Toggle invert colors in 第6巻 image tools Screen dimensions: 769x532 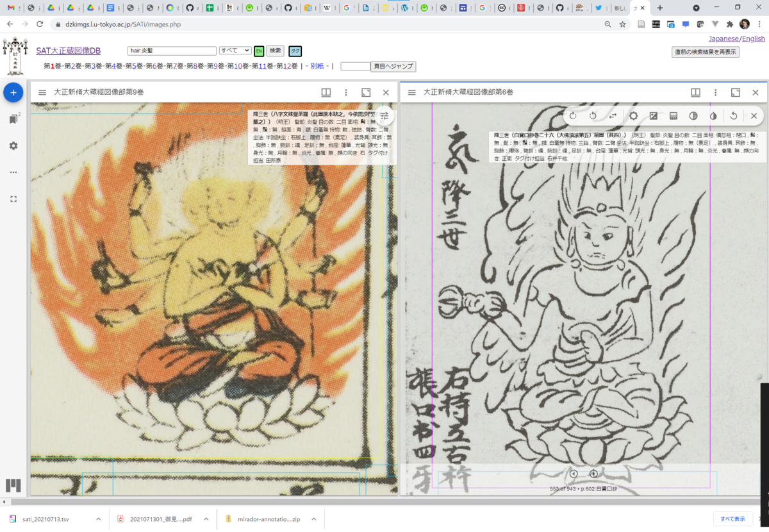click(713, 116)
